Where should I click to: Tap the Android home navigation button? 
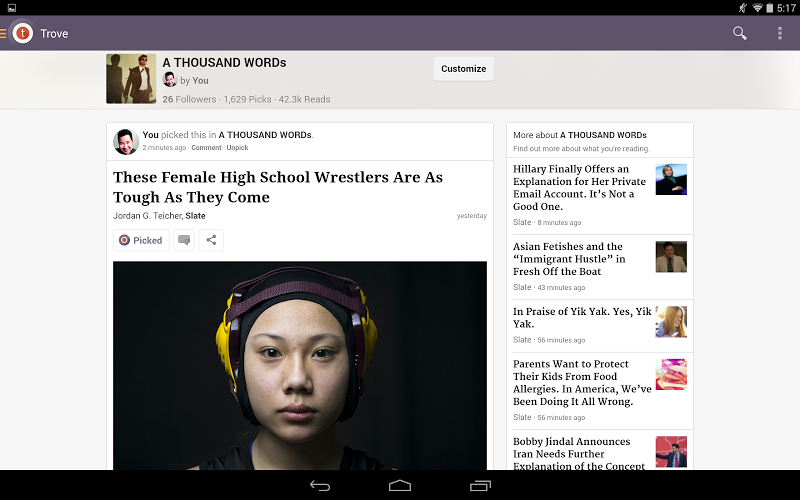[400, 486]
